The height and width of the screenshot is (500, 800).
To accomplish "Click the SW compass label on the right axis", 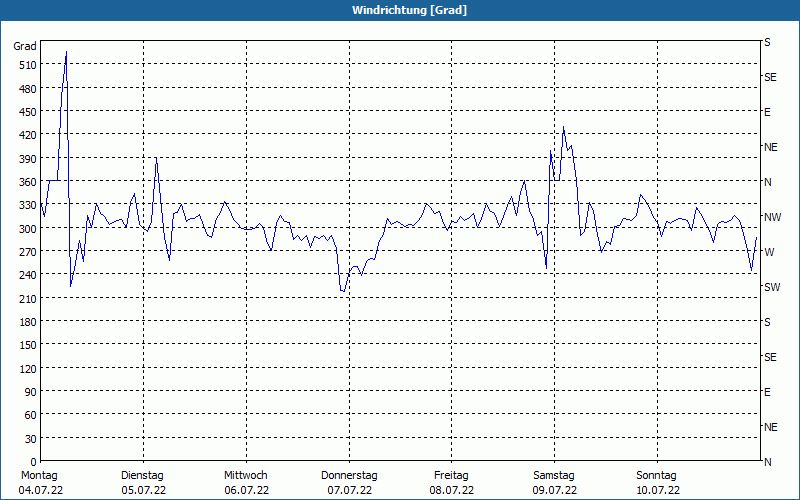I will [x=771, y=287].
